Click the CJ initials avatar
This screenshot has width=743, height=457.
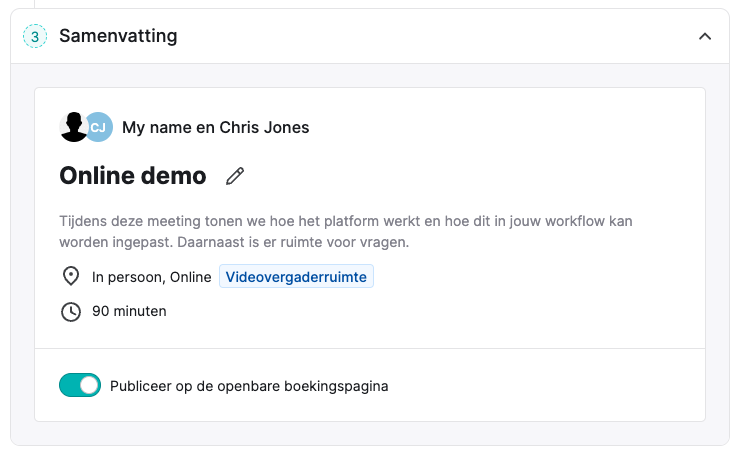tap(99, 127)
